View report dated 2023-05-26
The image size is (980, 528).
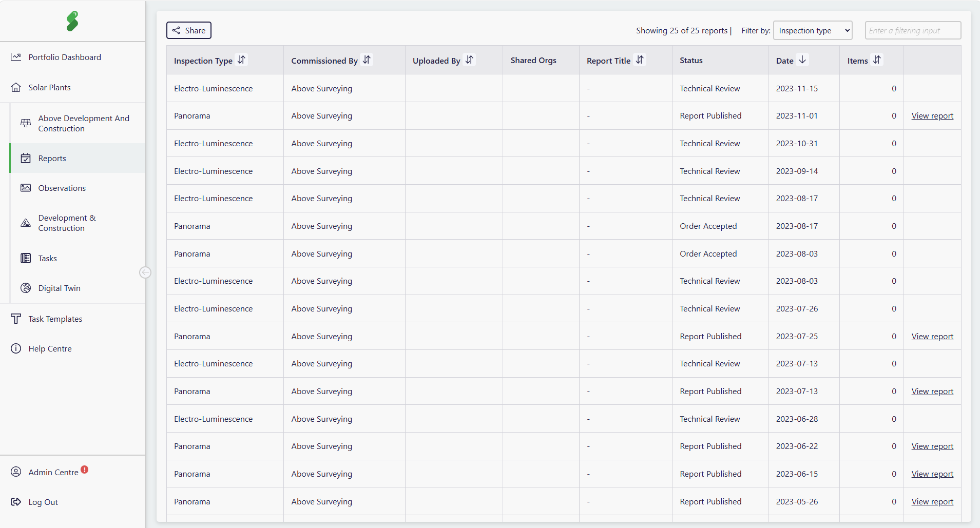click(x=932, y=501)
